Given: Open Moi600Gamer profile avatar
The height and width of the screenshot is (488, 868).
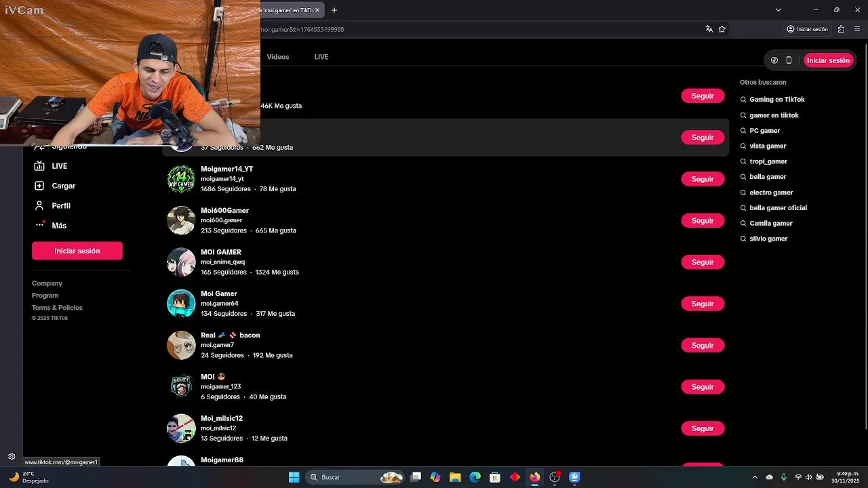Looking at the screenshot, I should 181,220.
